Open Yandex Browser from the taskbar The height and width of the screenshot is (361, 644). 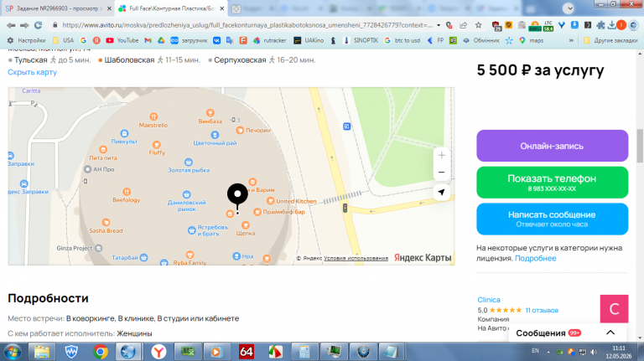pos(158,352)
